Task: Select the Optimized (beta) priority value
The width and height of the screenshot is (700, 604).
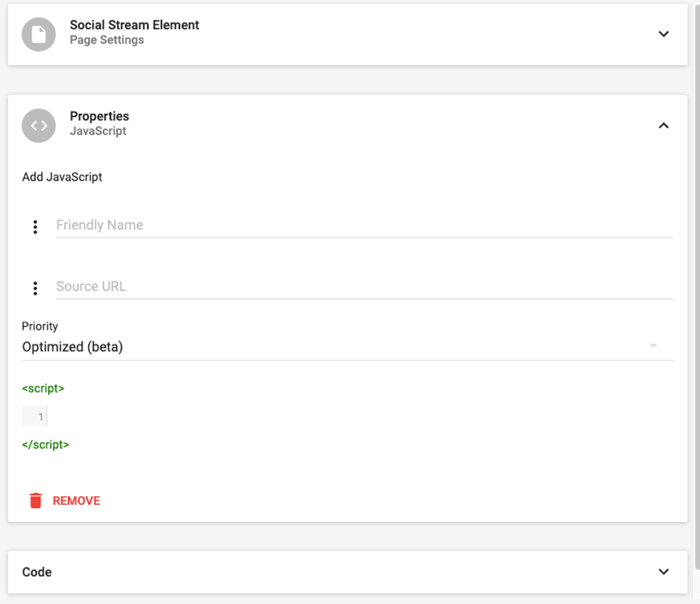Action: tap(73, 347)
